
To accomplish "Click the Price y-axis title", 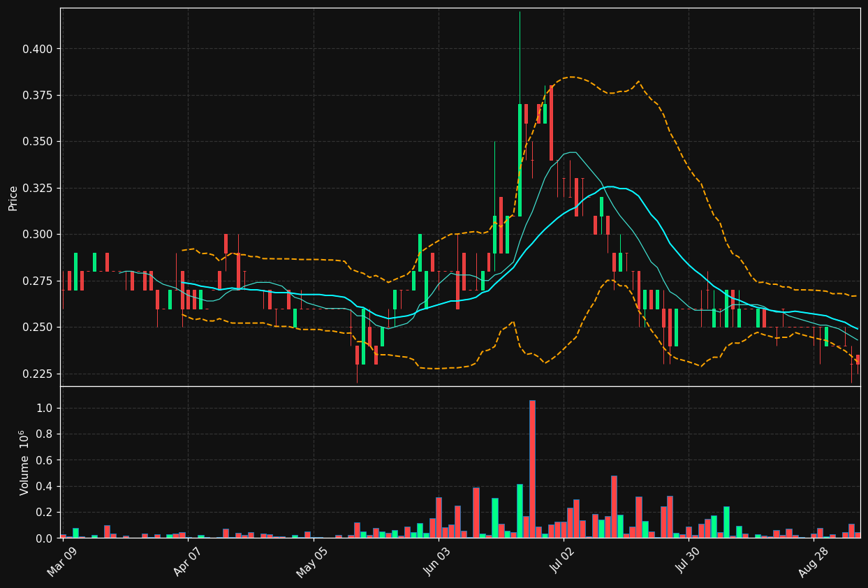I will point(13,198).
